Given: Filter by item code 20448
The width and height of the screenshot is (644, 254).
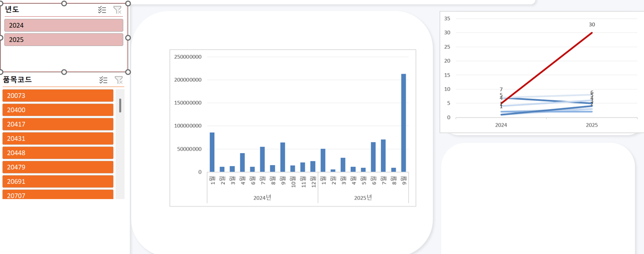Looking at the screenshot, I should [58, 153].
